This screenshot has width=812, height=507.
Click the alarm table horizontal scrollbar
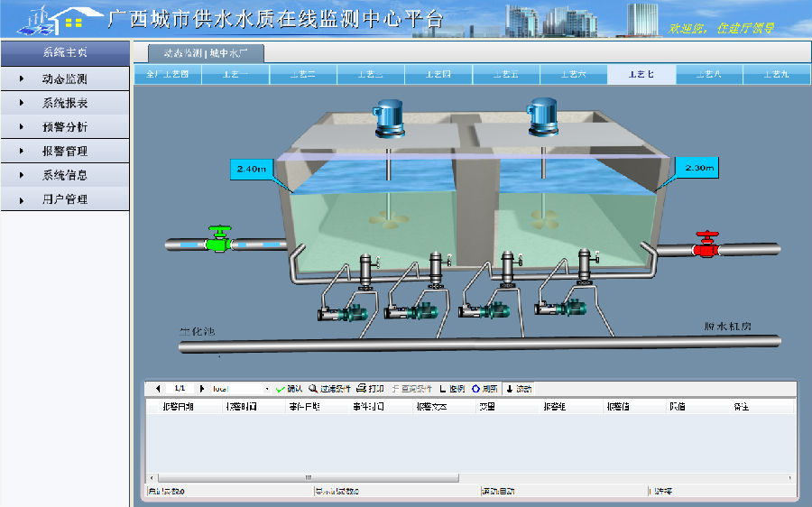(307, 478)
